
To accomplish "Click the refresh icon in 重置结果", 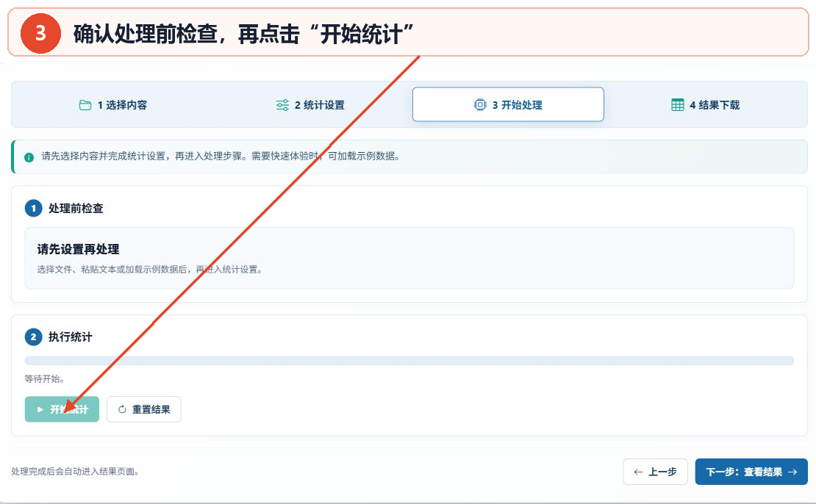I will (122, 409).
